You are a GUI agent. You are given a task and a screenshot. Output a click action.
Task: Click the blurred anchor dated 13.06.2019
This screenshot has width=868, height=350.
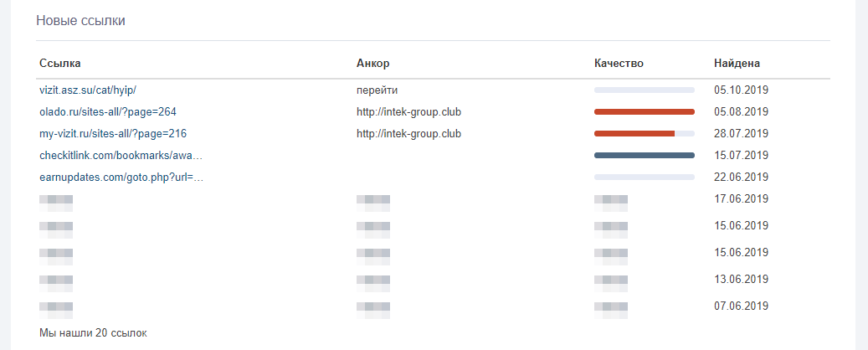[373, 284]
